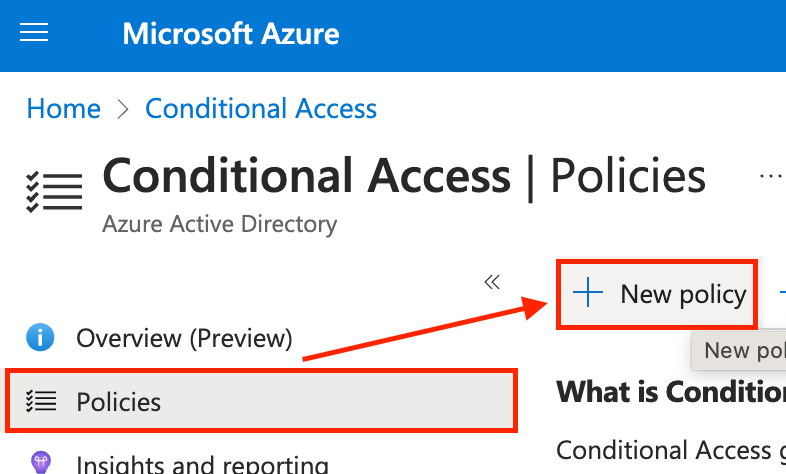Open Insights and reporting menu item

click(x=202, y=464)
